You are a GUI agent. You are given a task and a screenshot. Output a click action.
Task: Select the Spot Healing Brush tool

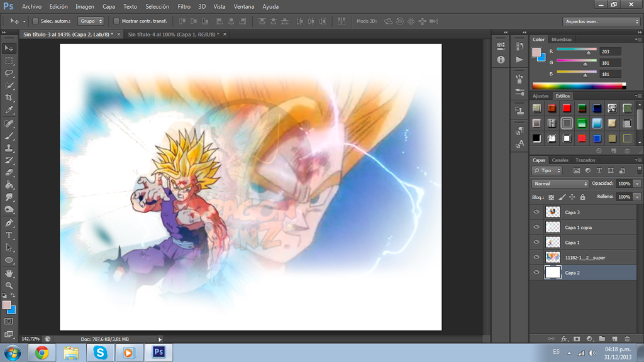pyautogui.click(x=9, y=123)
